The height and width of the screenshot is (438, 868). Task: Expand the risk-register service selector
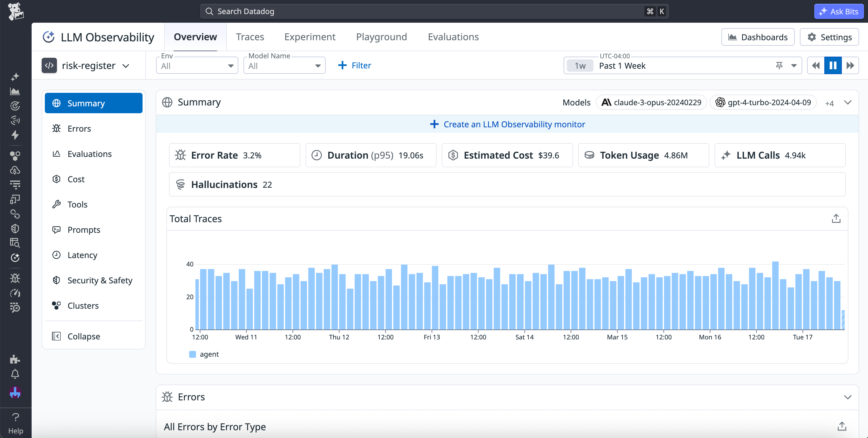[126, 65]
